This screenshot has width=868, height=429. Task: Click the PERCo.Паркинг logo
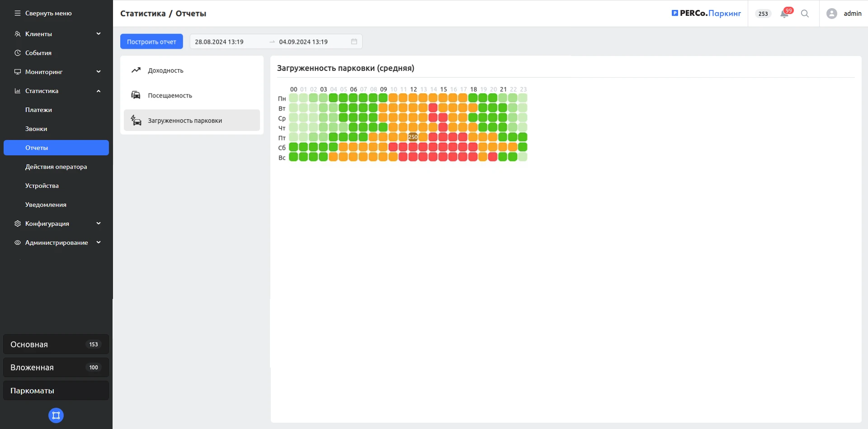click(x=706, y=14)
